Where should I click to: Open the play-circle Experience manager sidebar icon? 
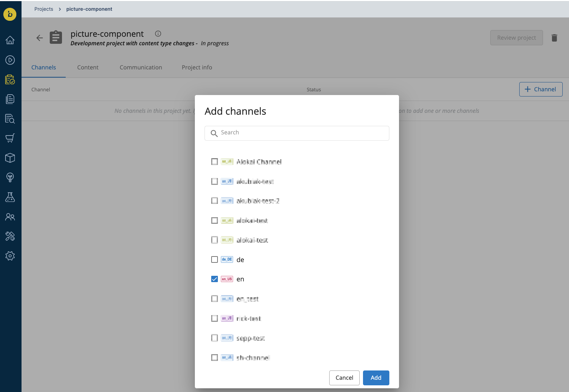[10, 60]
